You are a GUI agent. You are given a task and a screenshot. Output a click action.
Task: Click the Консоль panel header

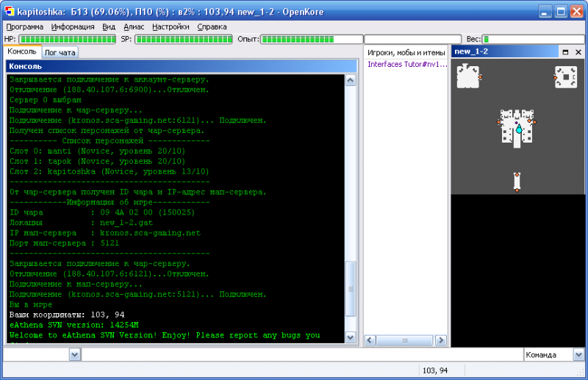(182, 66)
